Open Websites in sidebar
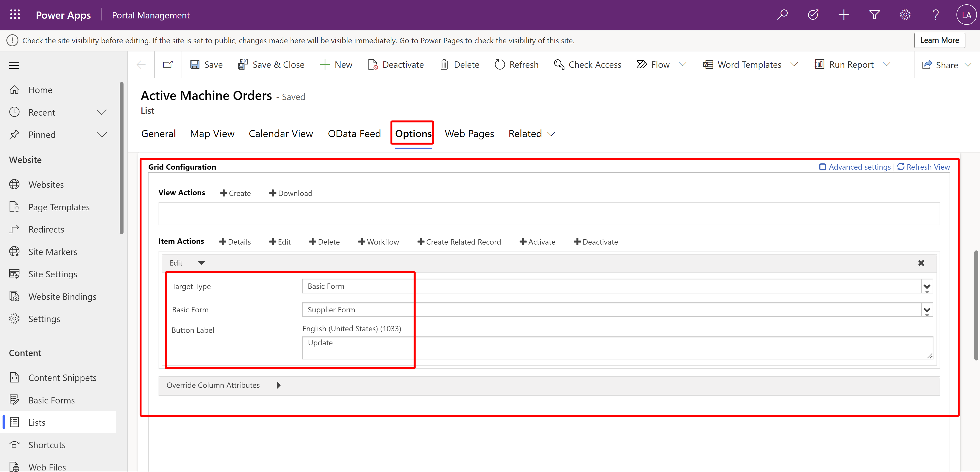Viewport: 980px width, 472px height. [46, 185]
